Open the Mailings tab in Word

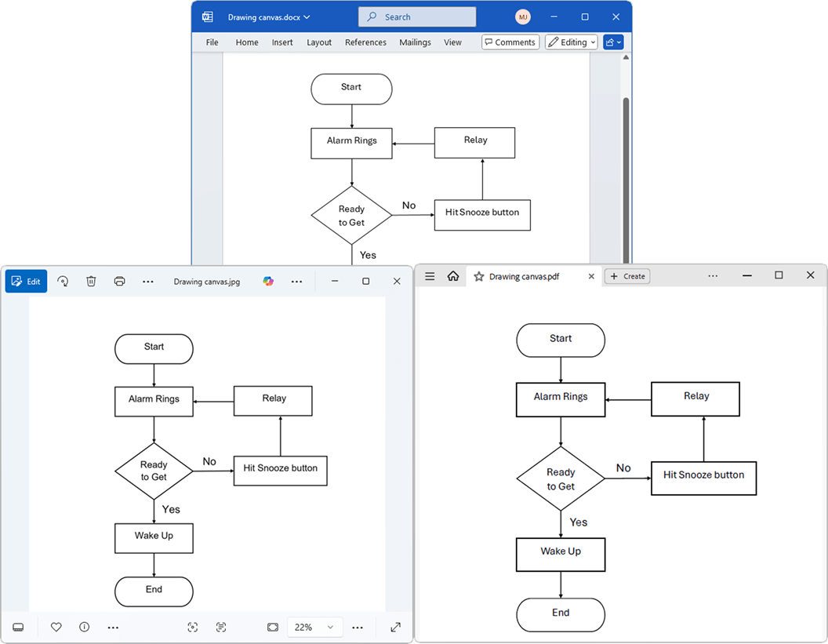coord(415,42)
